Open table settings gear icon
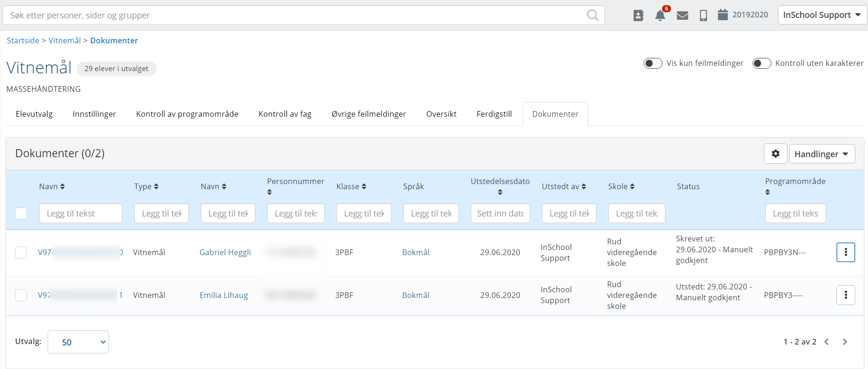868x369 pixels. [x=776, y=154]
